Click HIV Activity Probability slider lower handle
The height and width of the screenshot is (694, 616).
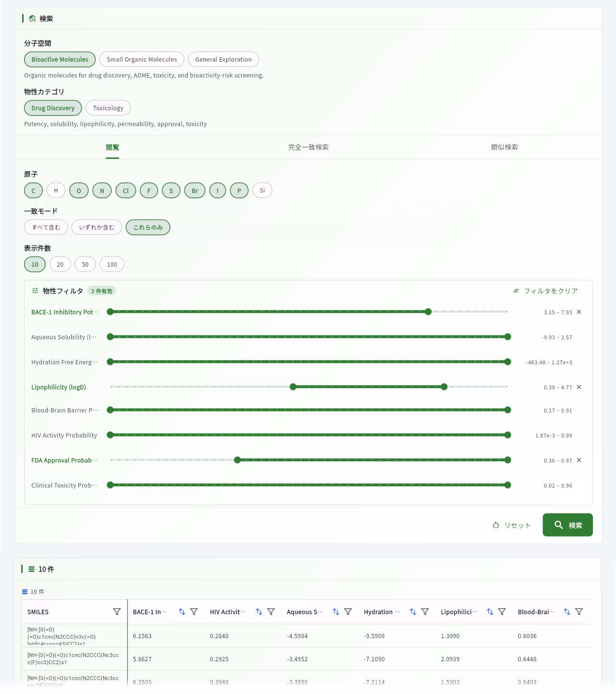pyautogui.click(x=110, y=435)
